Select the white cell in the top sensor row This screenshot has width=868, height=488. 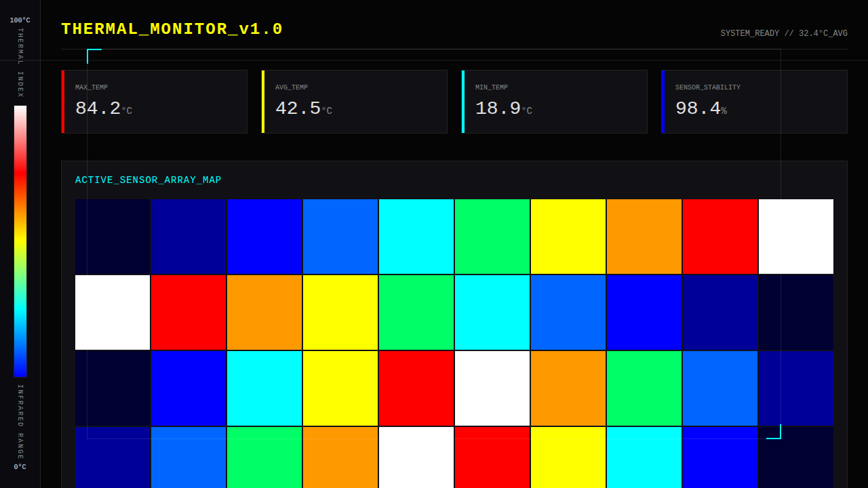(796, 237)
